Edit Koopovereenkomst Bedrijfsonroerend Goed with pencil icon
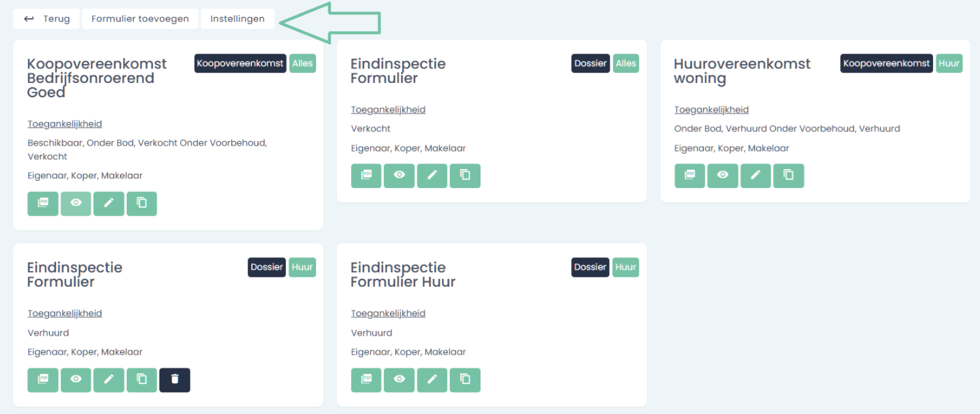This screenshot has height=414, width=980. [x=109, y=203]
